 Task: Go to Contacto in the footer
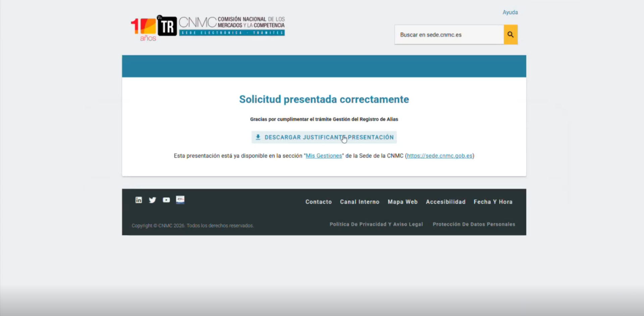point(319,202)
